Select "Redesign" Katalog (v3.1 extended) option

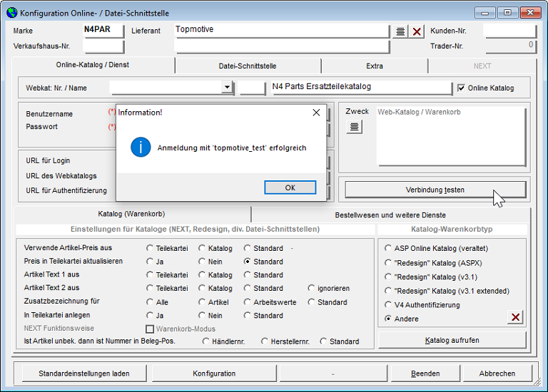point(388,291)
